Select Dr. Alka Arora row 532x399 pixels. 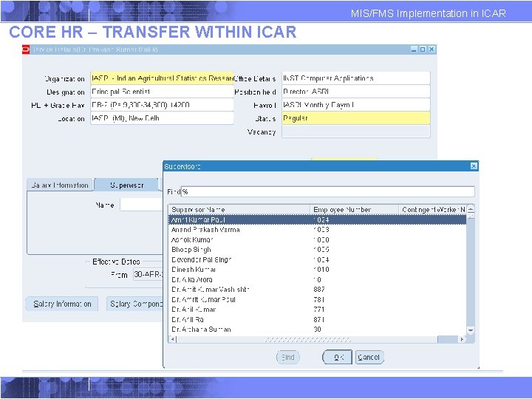[317, 279]
